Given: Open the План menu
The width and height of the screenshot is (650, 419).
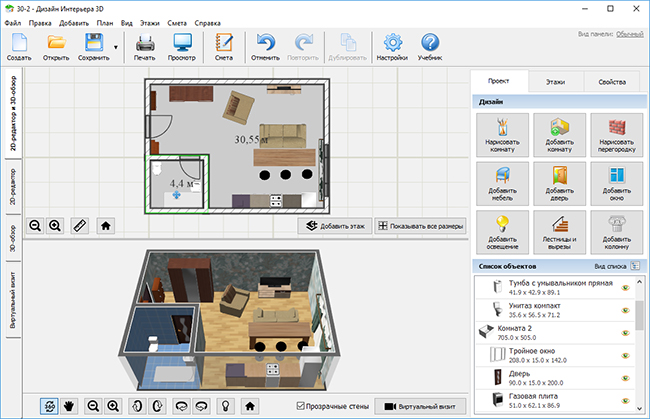Looking at the screenshot, I should click(x=105, y=23).
